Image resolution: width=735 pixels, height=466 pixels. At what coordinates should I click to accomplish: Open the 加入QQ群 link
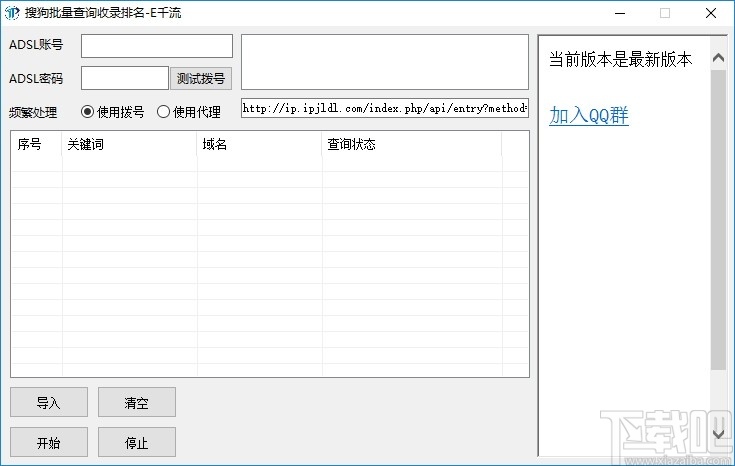[589, 115]
